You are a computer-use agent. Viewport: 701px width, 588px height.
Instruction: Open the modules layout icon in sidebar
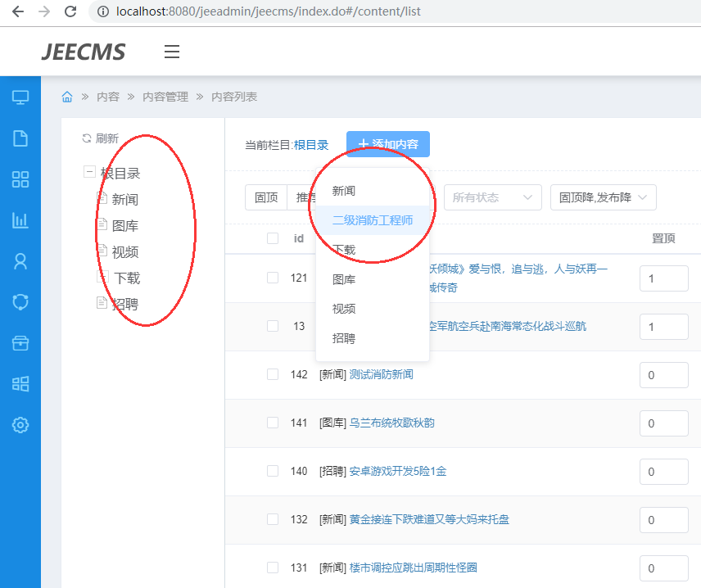click(20, 383)
